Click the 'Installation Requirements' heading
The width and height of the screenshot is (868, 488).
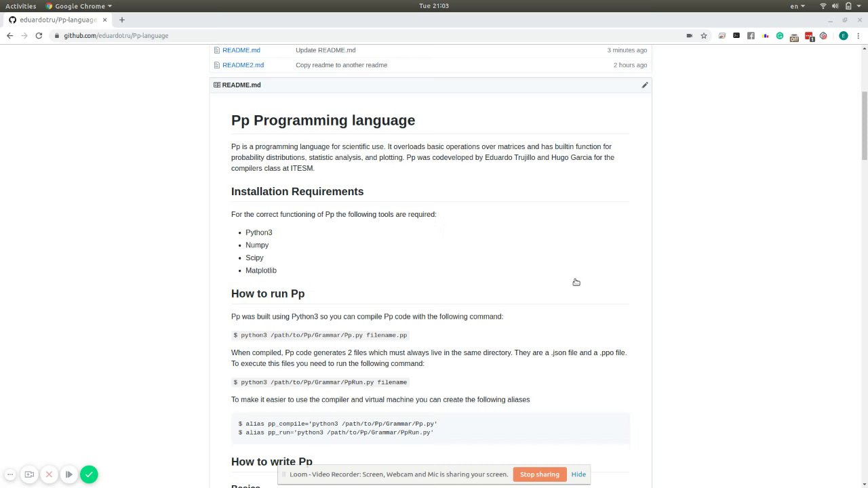[x=297, y=192]
